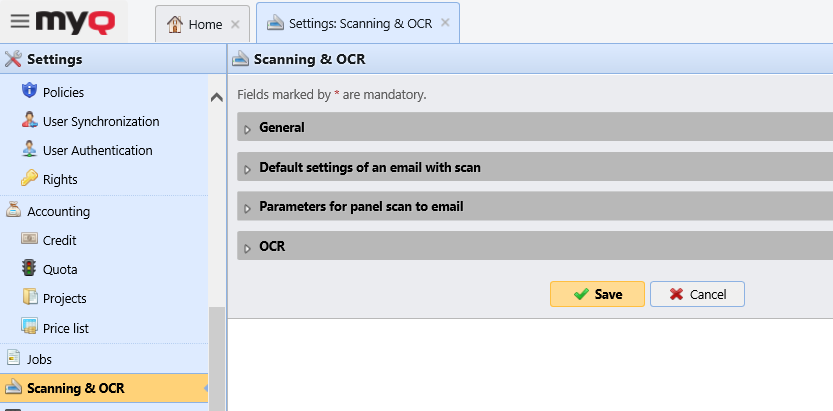Open Jobs settings in sidebar
This screenshot has height=411, width=833.
[x=40, y=358]
